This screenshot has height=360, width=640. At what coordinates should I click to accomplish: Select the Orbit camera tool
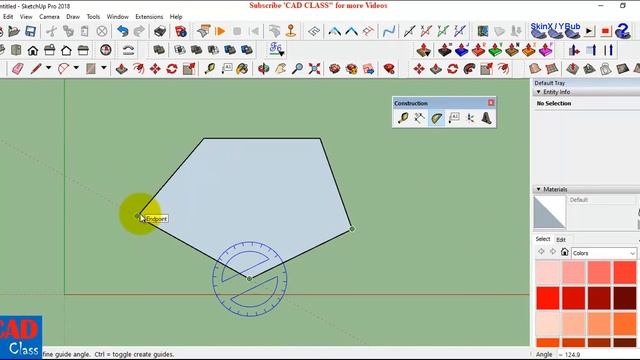pyautogui.click(x=264, y=69)
